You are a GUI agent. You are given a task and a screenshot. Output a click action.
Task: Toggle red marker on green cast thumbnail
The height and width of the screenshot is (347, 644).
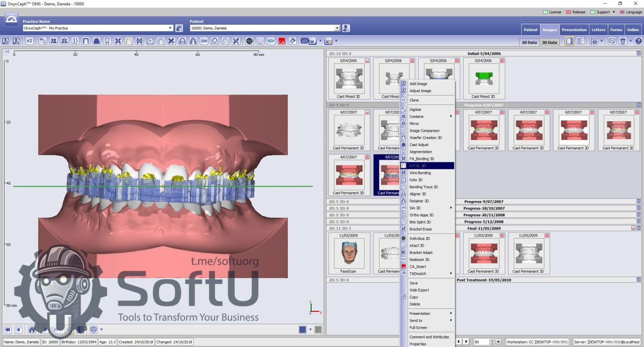502,61
